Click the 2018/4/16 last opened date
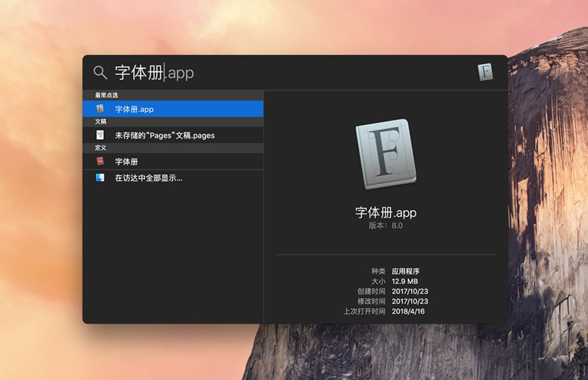 [408, 311]
